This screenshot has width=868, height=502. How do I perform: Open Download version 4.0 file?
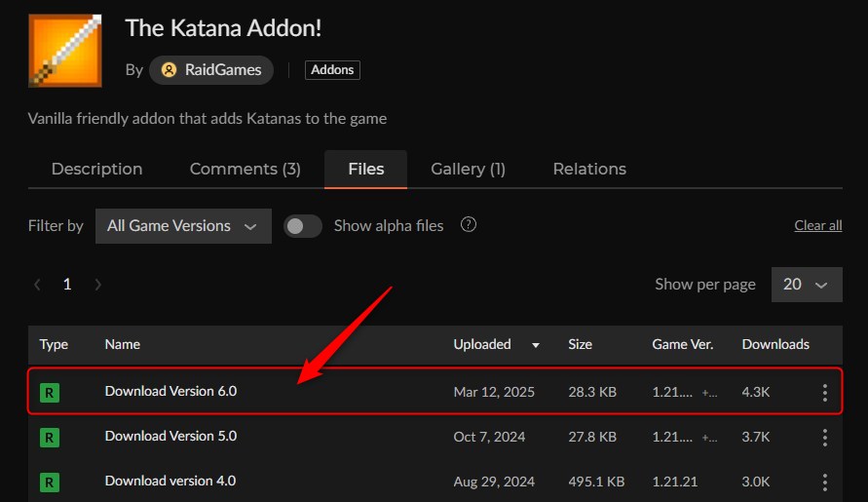point(170,481)
